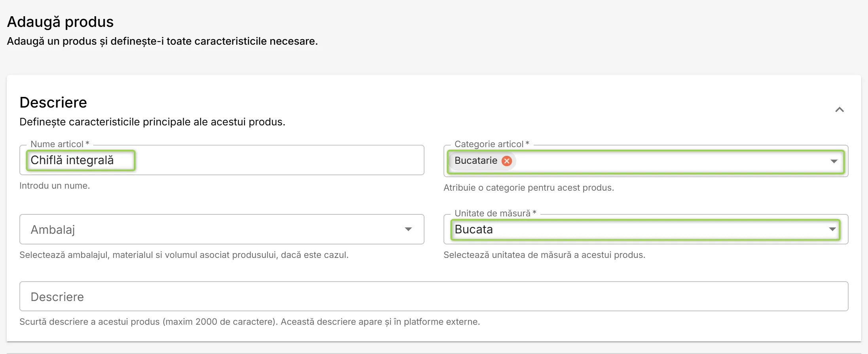Collapse the Descriere section with the chevron
This screenshot has width=868, height=354.
(840, 110)
